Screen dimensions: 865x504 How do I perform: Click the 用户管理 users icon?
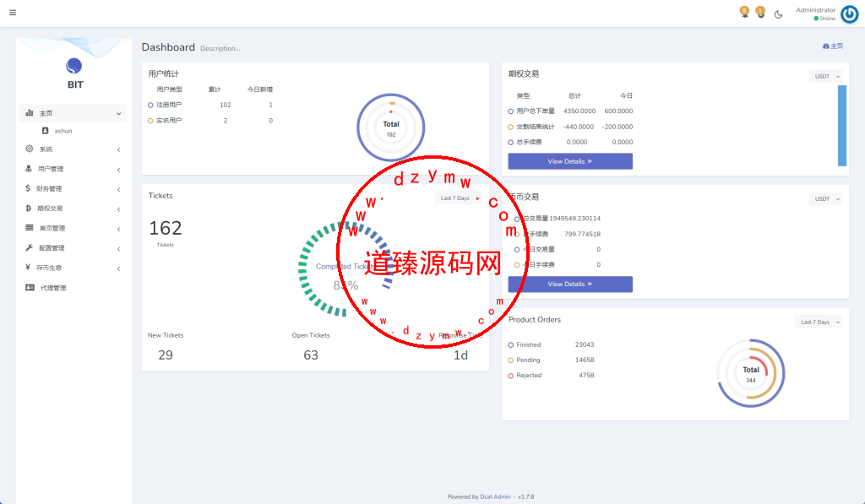29,169
